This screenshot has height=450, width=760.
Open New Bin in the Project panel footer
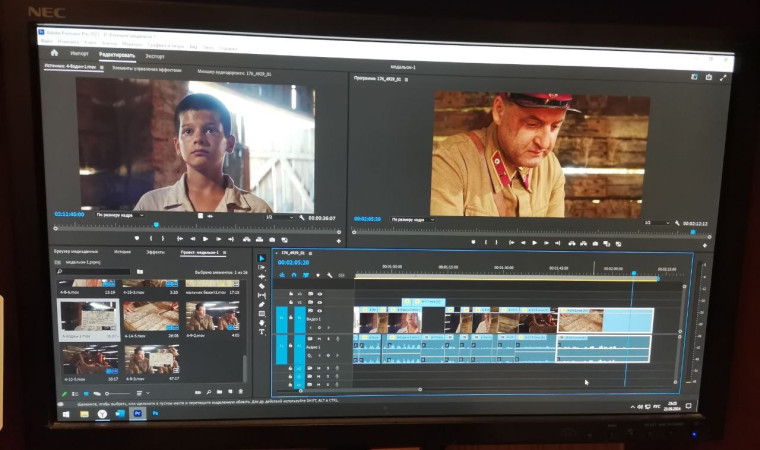click(x=220, y=392)
